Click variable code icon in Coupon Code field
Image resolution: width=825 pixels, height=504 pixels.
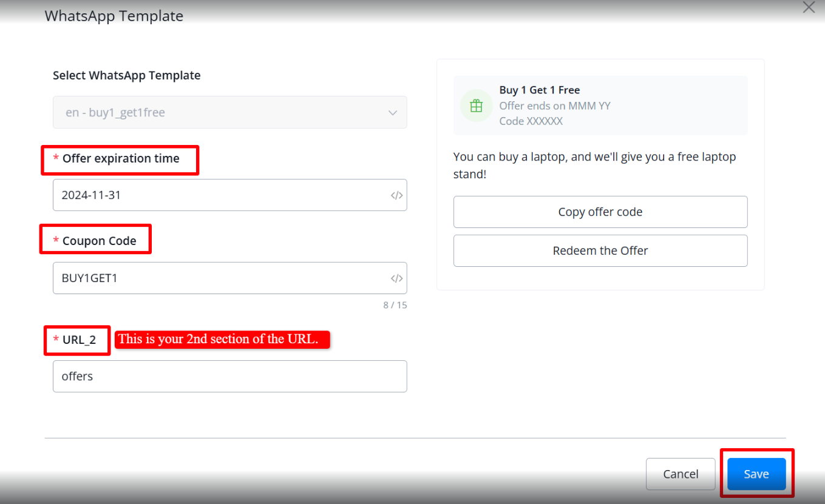pos(396,278)
